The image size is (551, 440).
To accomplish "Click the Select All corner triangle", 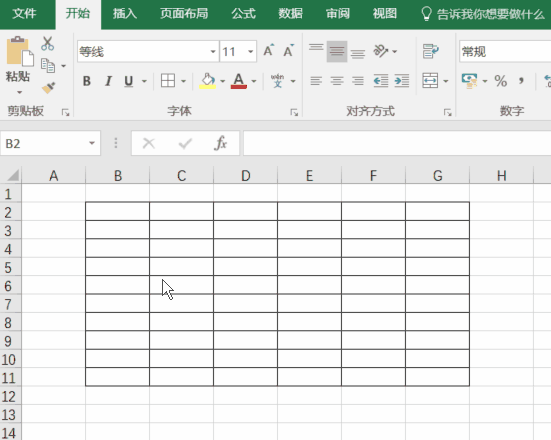I will pos(13,175).
